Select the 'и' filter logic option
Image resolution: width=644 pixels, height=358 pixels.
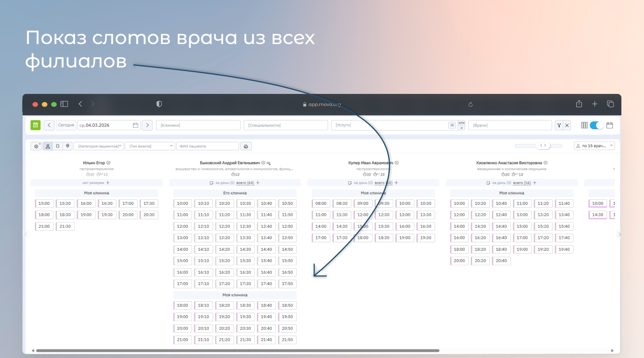point(462,128)
